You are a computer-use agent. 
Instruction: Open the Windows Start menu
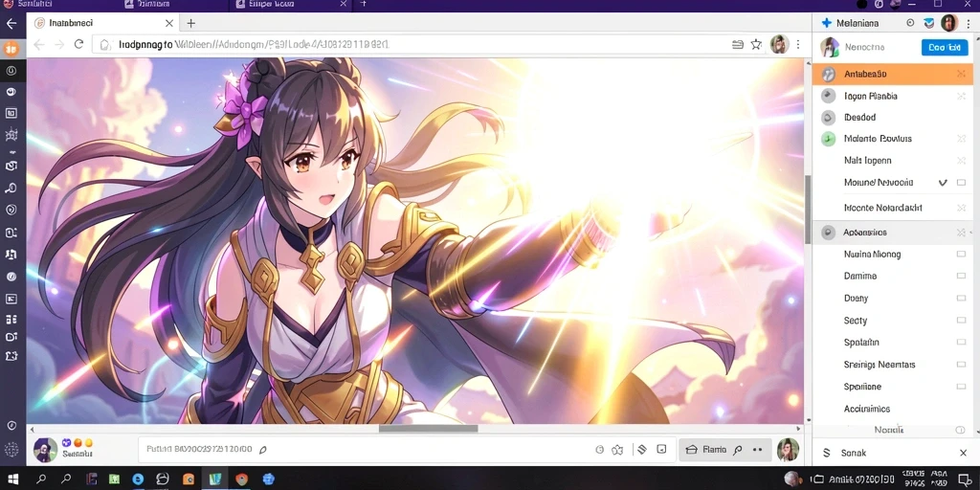point(12,479)
